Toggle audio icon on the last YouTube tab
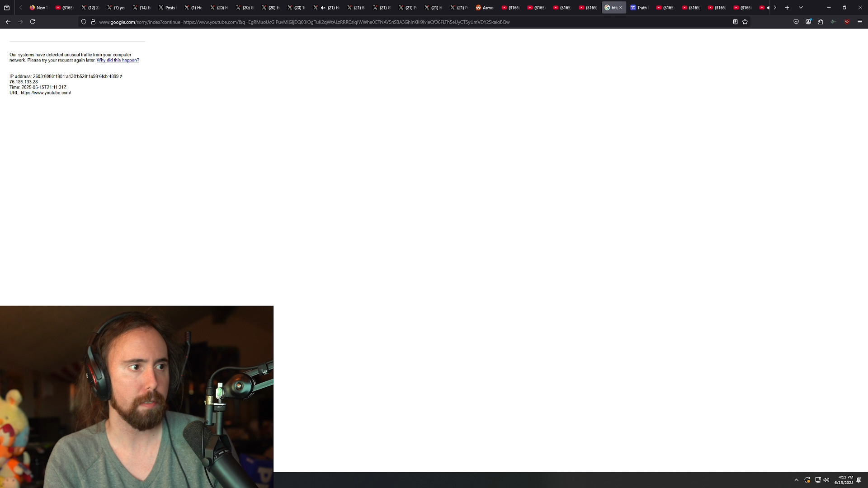This screenshot has width=868, height=488. click(768, 8)
